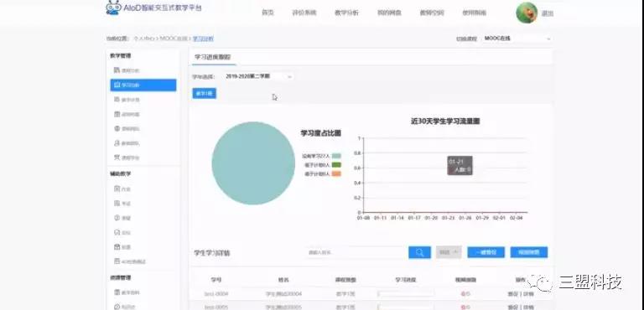
Task: Click the user avatar picture
Action: 527,13
